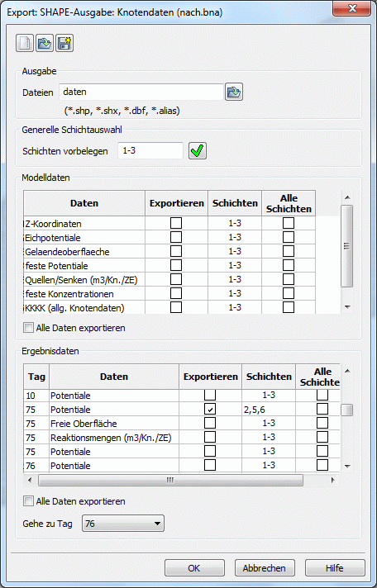Select the Reaktionsmengen (m3/Kn./ZE) cell

point(114,438)
